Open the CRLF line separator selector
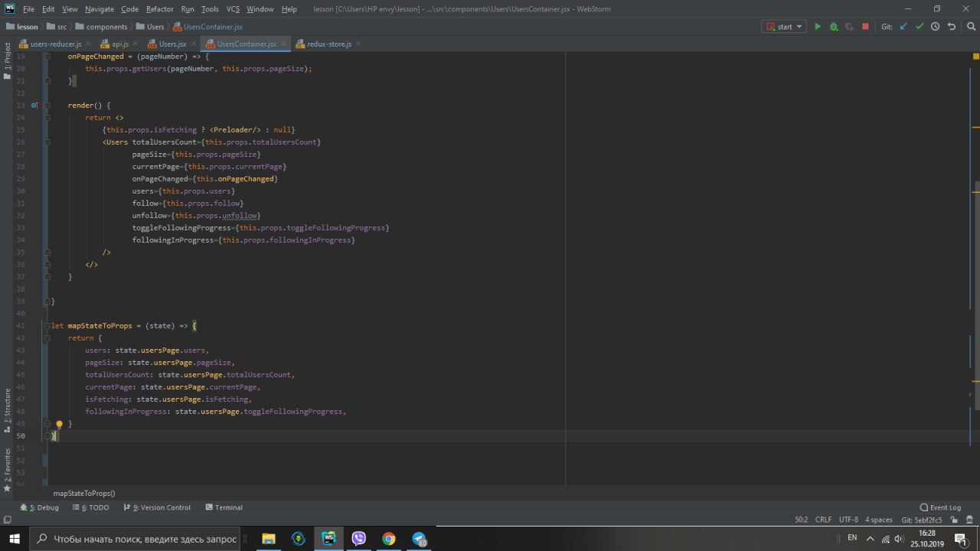Image resolution: width=980 pixels, height=551 pixels. click(x=823, y=520)
